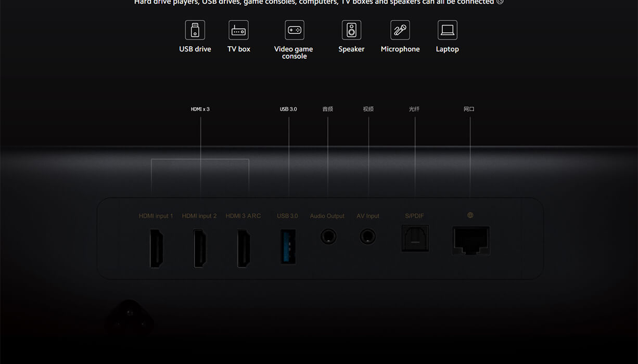Click the S/PDIF optical port
The image size is (638, 364).
(415, 238)
